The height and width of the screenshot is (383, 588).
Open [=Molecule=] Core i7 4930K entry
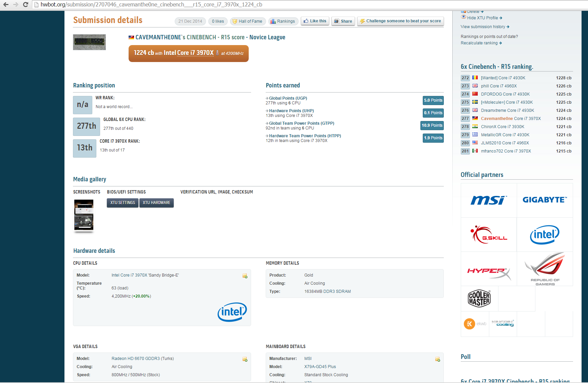(507, 102)
